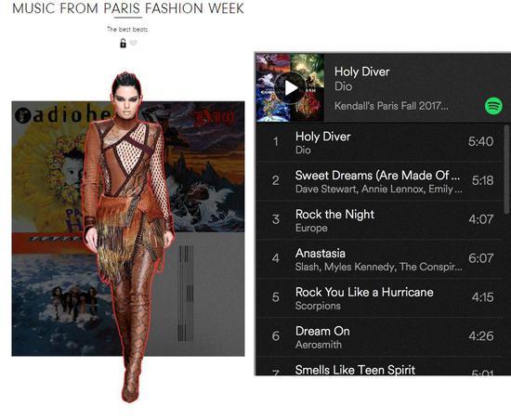Open Kendall's Paris Fall 2017 playlist link
The image size is (511, 420).
click(x=391, y=106)
